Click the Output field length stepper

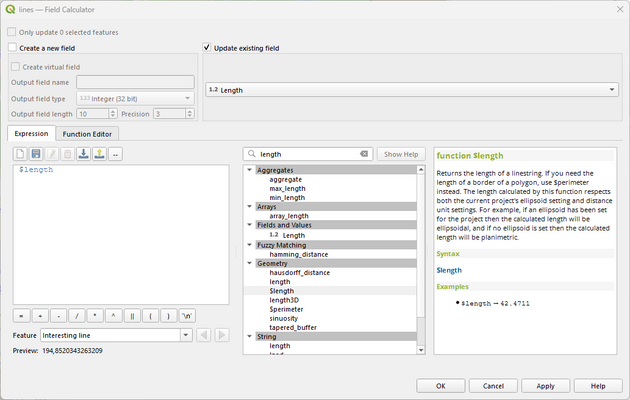point(113,114)
